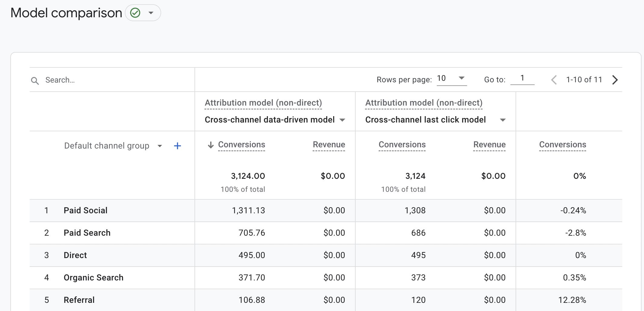The image size is (644, 311).
Task: Click the search magnifier icon
Action: coord(35,80)
